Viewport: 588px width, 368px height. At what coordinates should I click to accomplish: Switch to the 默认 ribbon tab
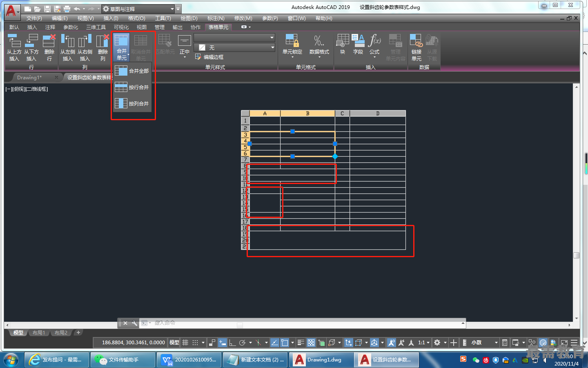click(x=14, y=27)
